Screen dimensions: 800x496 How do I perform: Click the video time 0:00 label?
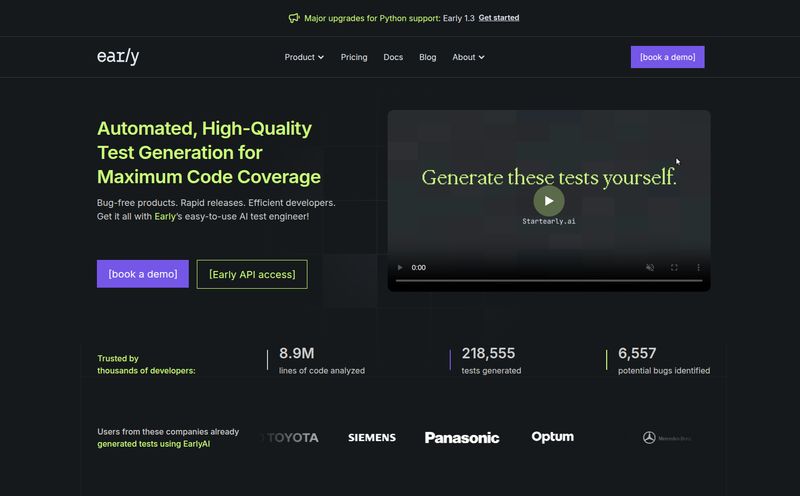coord(418,267)
